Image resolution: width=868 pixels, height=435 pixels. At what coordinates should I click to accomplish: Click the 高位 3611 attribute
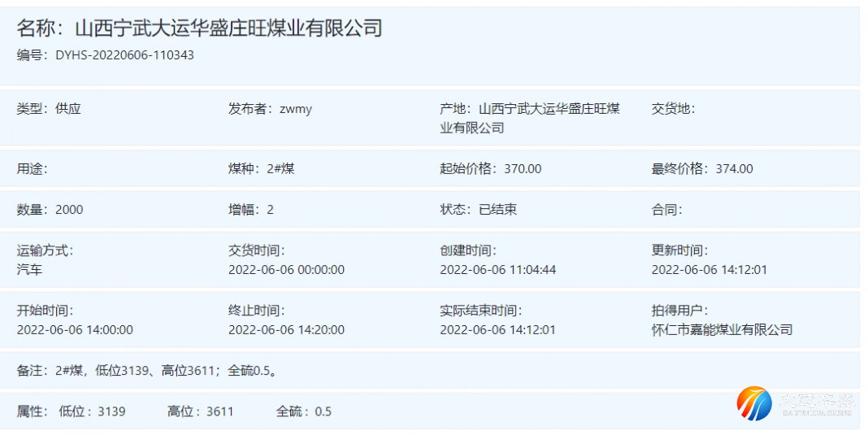point(201,411)
